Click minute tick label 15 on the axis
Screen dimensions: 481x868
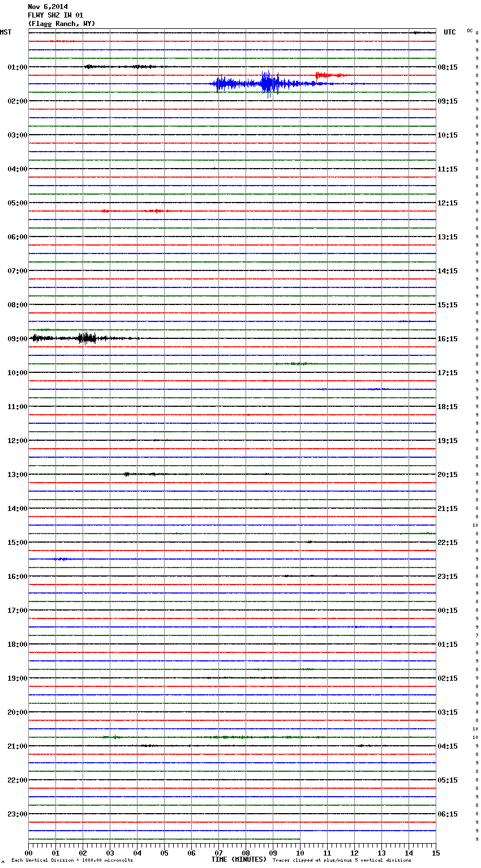[x=436, y=853]
